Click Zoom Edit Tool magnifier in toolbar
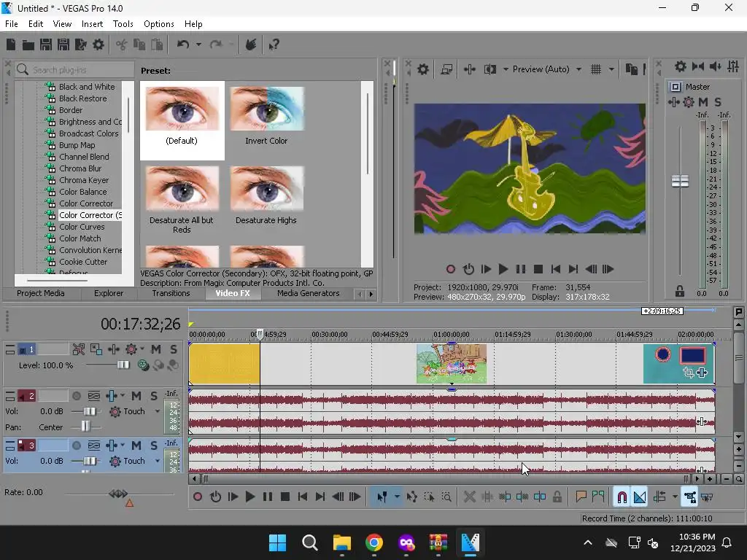The image size is (747, 560). pos(446,497)
